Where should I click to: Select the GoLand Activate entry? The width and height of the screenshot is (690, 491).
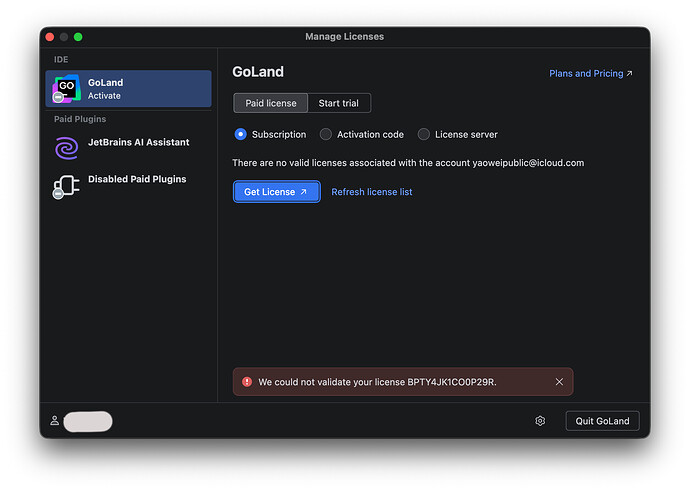click(x=128, y=88)
